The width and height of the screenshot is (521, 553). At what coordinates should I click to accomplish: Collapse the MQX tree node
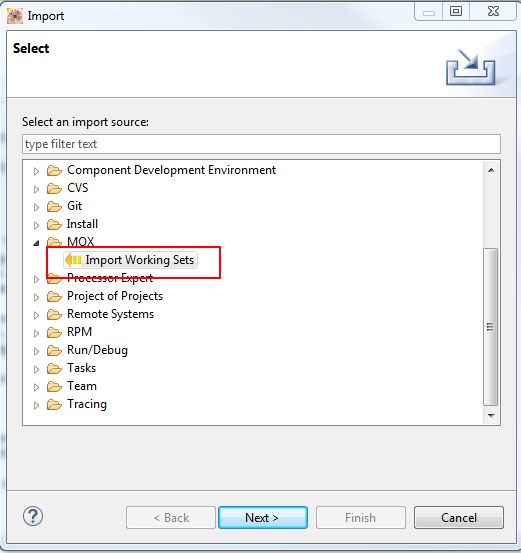coord(36,243)
